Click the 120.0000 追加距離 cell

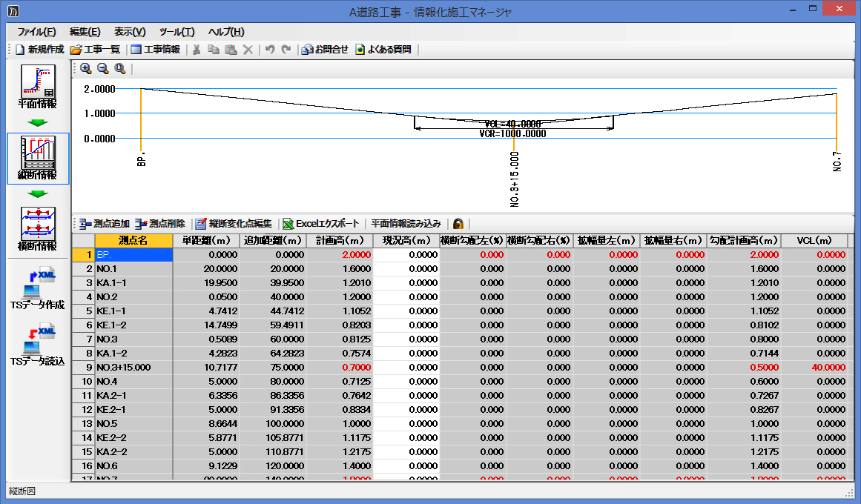(273, 466)
